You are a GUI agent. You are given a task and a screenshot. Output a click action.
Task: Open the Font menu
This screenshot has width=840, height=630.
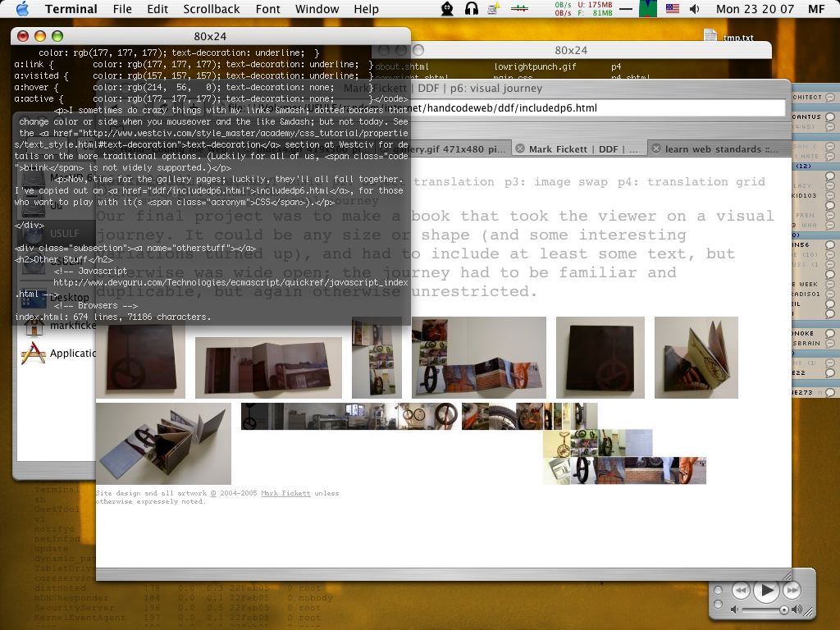(268, 9)
